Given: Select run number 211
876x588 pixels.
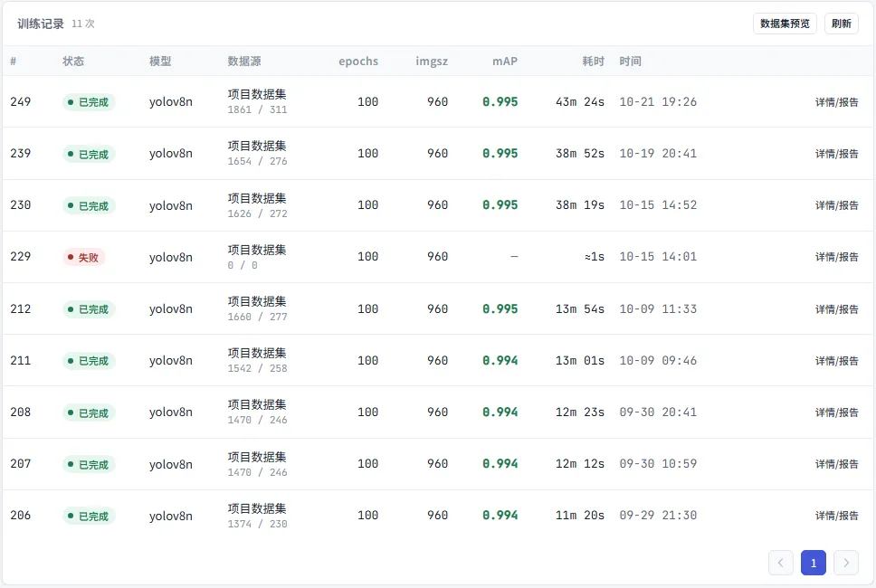Looking at the screenshot, I should click(21, 360).
